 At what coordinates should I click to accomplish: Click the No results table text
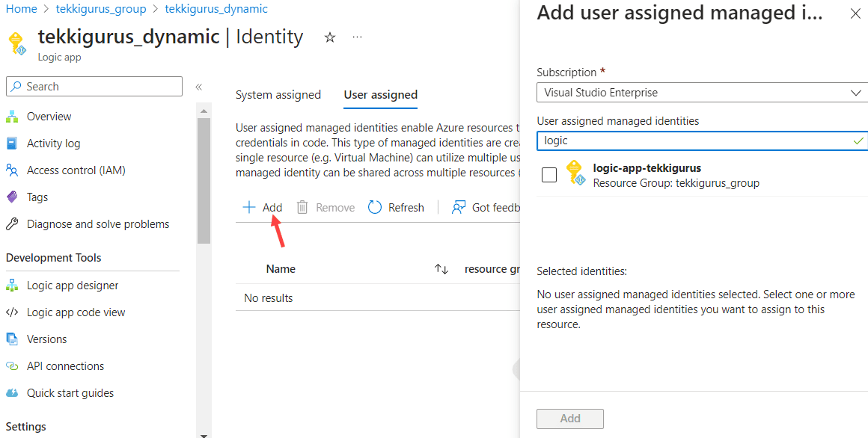(x=269, y=298)
